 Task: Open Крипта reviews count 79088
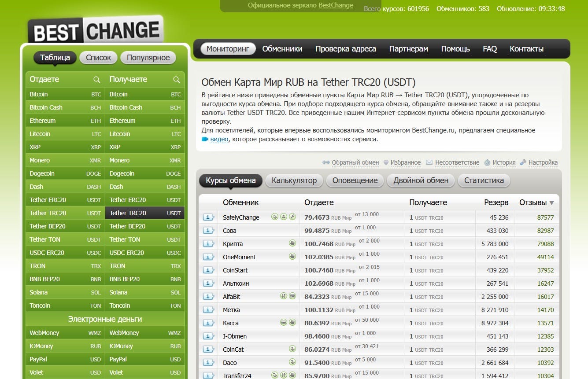coord(546,244)
